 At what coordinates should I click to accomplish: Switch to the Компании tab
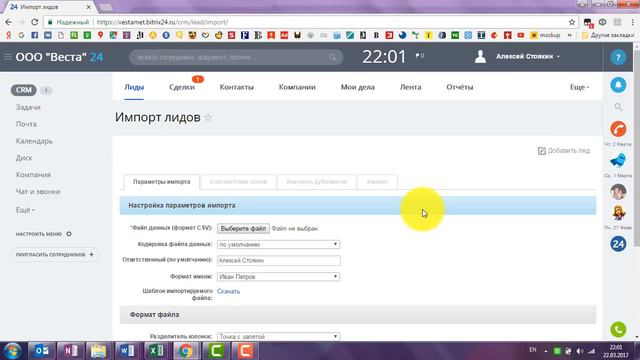click(x=297, y=87)
